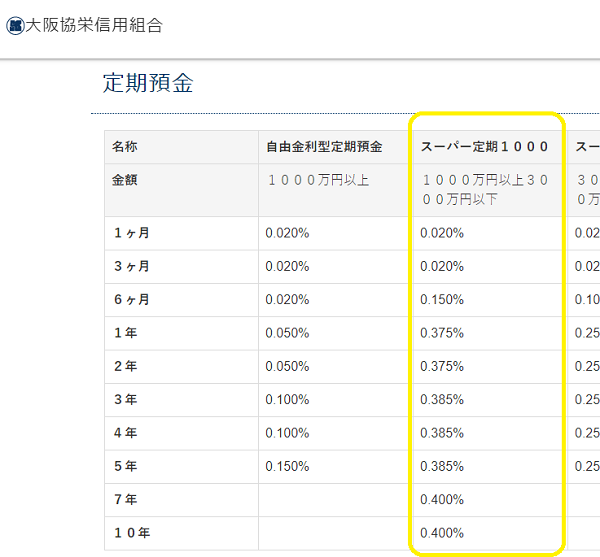Select 0.400% in the ７年 row
The image size is (600, 557).
tap(442, 499)
